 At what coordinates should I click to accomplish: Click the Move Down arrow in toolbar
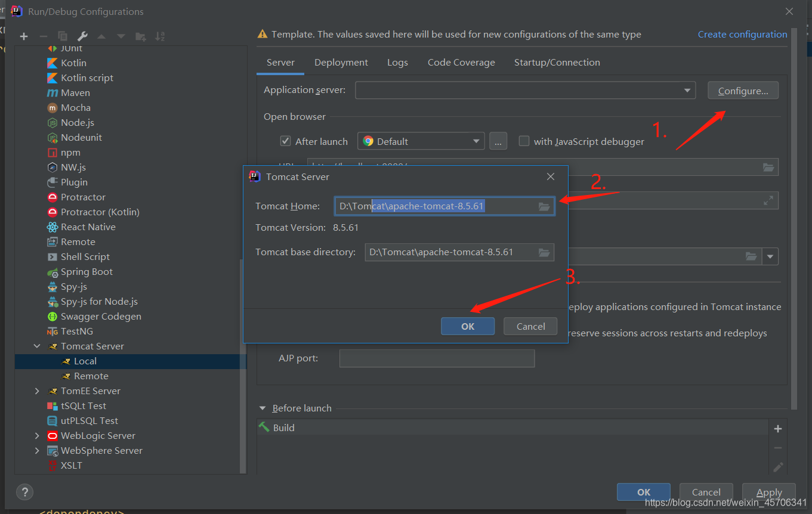[121, 36]
